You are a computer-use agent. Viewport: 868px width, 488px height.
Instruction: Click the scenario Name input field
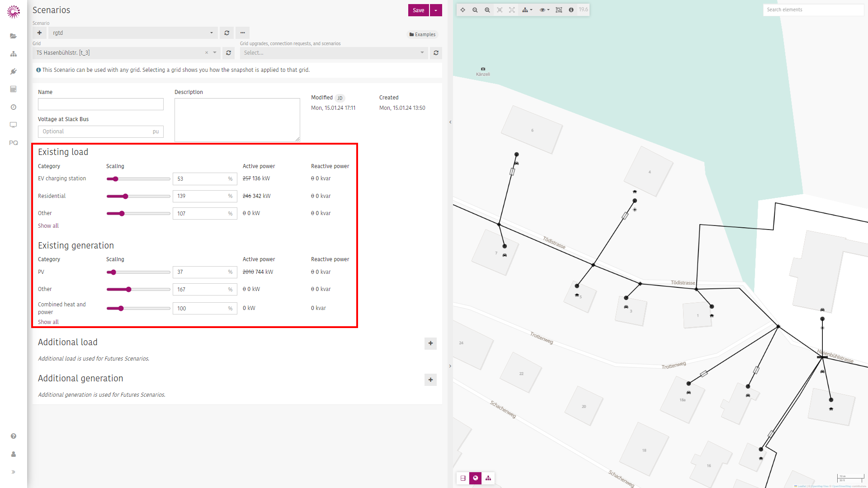[x=101, y=104]
